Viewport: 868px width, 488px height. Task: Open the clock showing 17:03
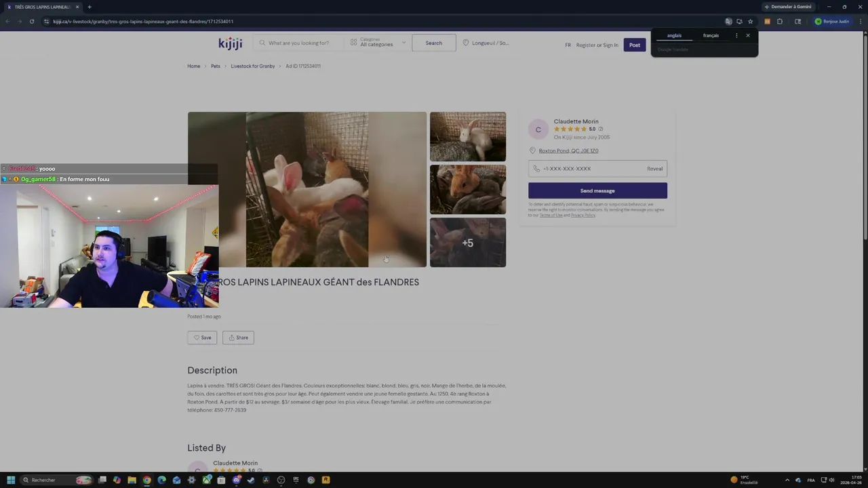coord(851,480)
